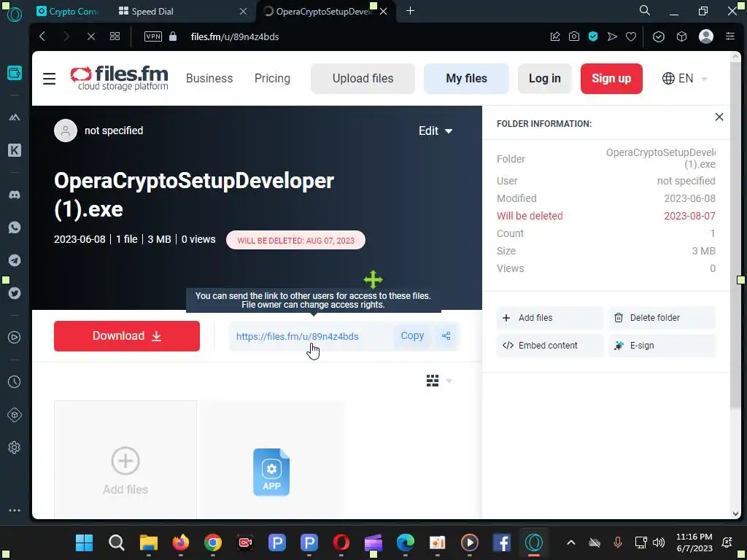Screen dimensions: 747x560
Task: Click toolbar cube extensions icon
Action: point(682,36)
